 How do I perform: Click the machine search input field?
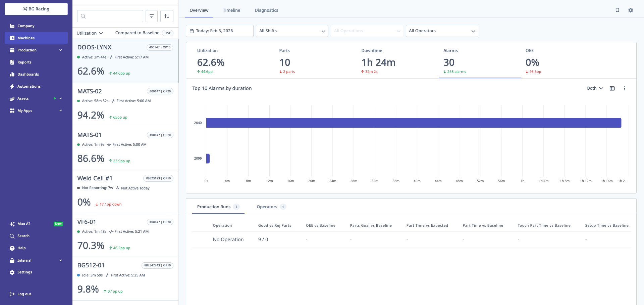pyautogui.click(x=114, y=16)
